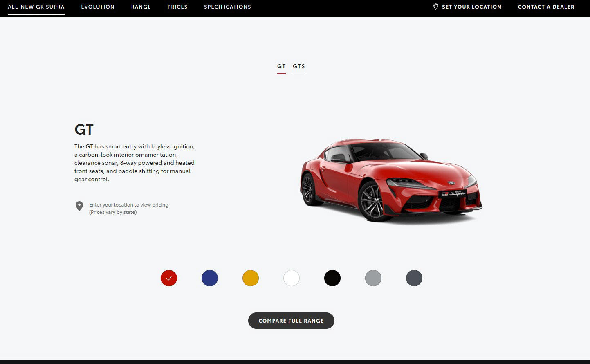
Task: Choose the black paint colour swatch
Action: [x=332, y=278]
